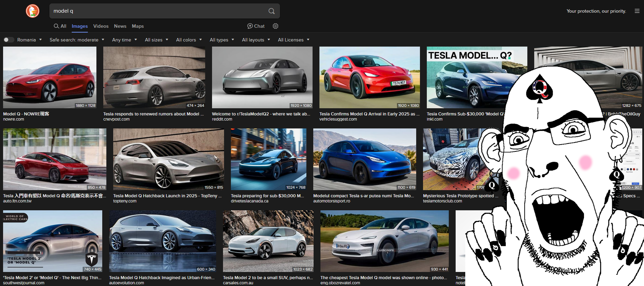Image resolution: width=644 pixels, height=286 pixels.
Task: Open cnevpost.com silver hatchback thumbnail
Action: pos(154,77)
